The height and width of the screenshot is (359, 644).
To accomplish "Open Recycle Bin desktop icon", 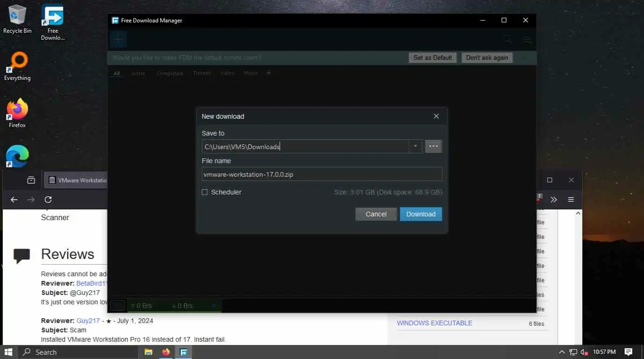I will (17, 20).
